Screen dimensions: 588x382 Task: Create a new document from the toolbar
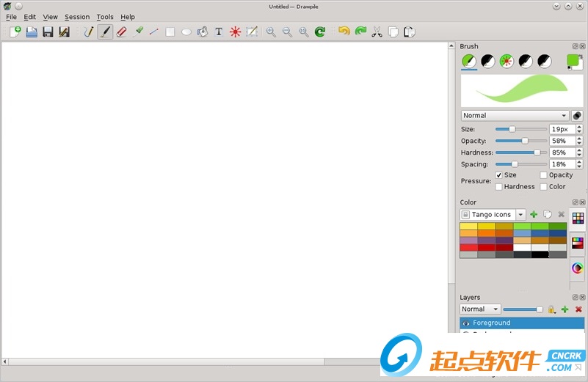[15, 32]
